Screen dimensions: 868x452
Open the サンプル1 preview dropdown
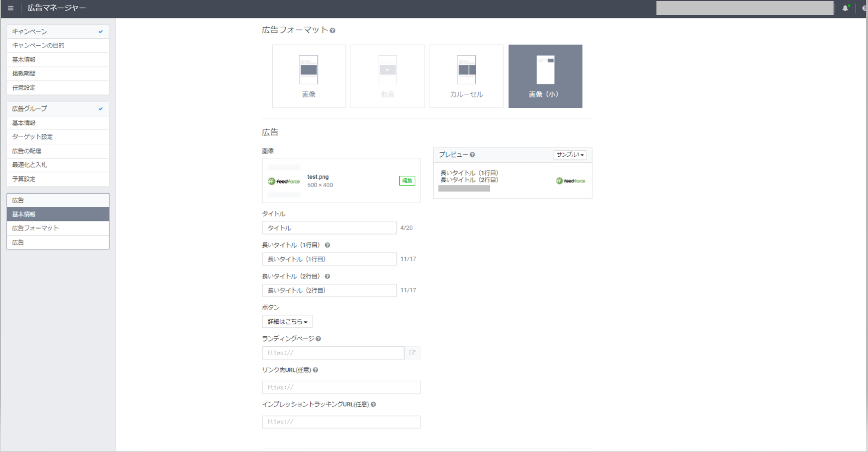click(570, 155)
